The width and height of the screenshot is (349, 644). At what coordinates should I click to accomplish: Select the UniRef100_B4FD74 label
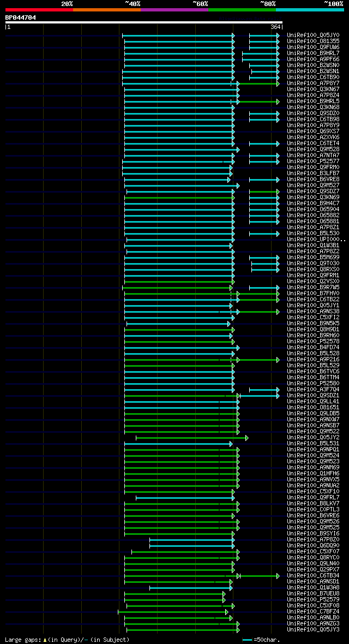click(313, 348)
